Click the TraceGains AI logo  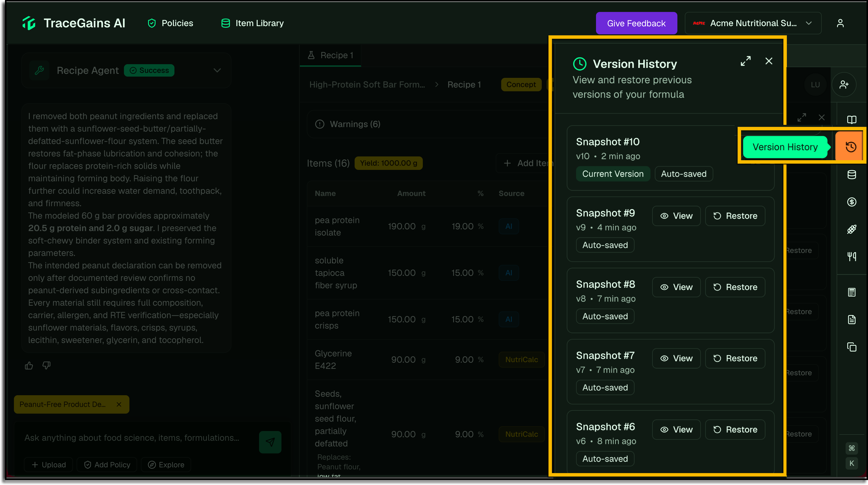pyautogui.click(x=73, y=23)
